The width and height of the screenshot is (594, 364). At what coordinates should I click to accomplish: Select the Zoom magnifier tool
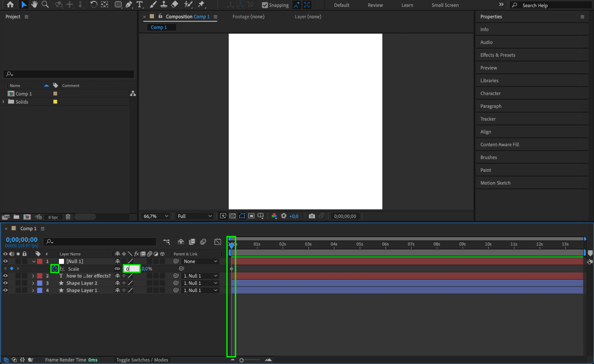(45, 4)
